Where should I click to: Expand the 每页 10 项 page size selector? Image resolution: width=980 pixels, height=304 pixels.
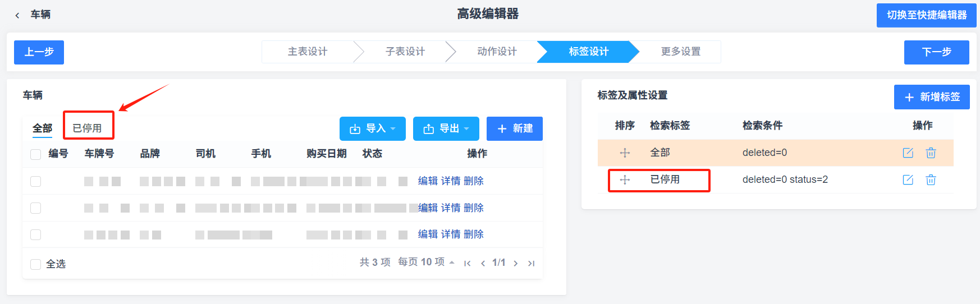click(x=426, y=262)
